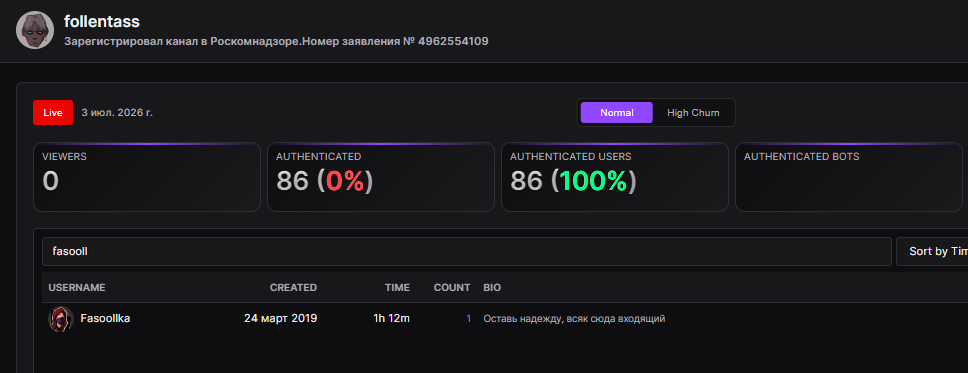Sort by the USERNAME column header
Screen dimensions: 968x373
[x=77, y=288]
